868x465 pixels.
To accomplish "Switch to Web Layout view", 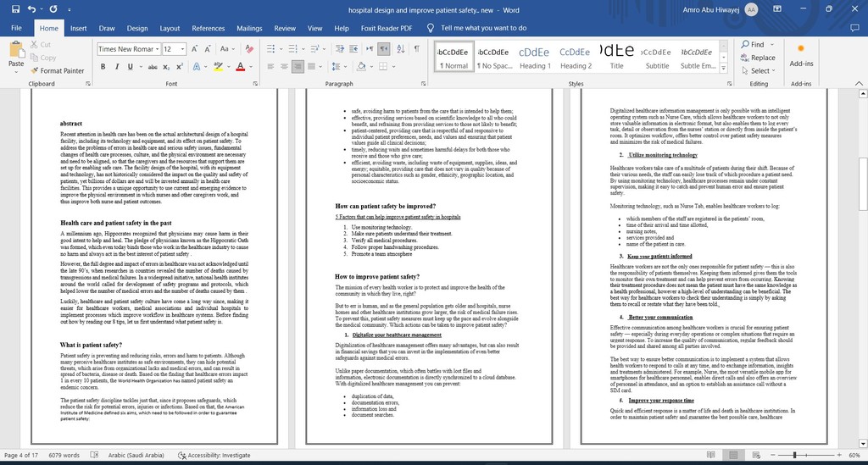I will 755,455.
